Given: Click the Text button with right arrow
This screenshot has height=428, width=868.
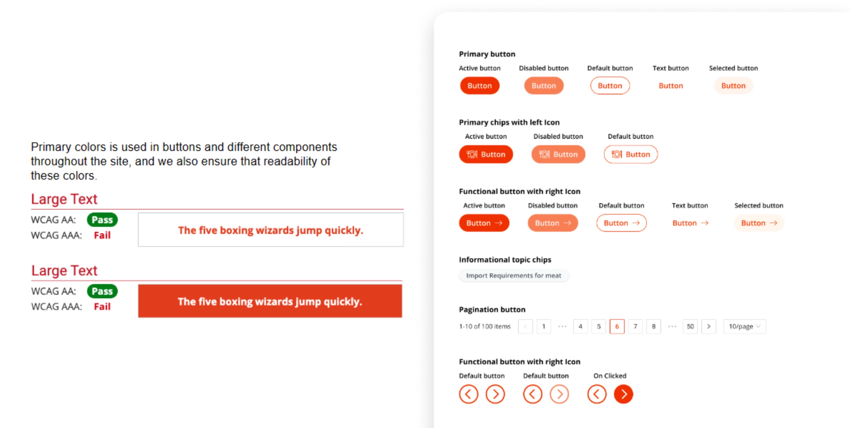Looking at the screenshot, I should [x=690, y=223].
